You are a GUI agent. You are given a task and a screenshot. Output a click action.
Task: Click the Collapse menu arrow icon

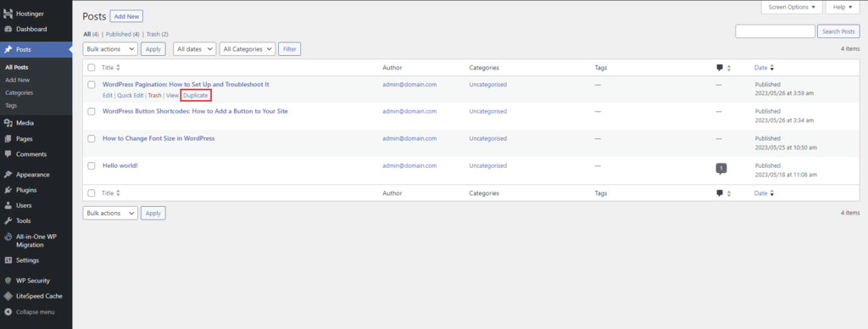(8, 312)
